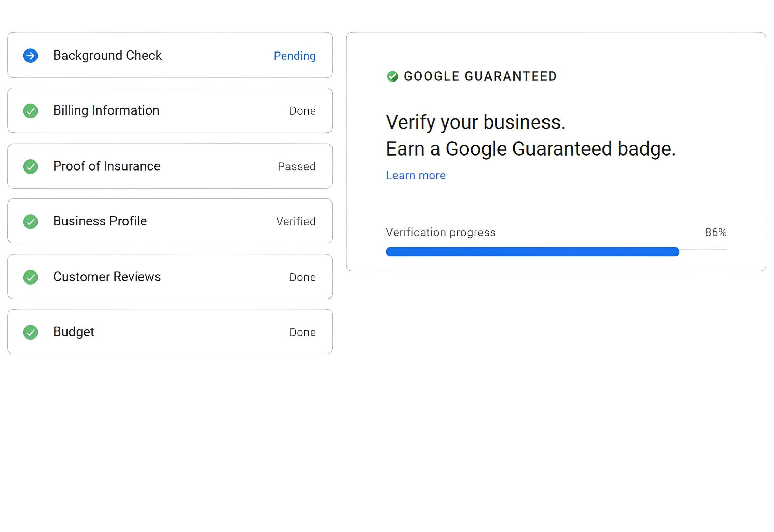
Task: Click the green checkmark beside Budget
Action: pos(30,332)
